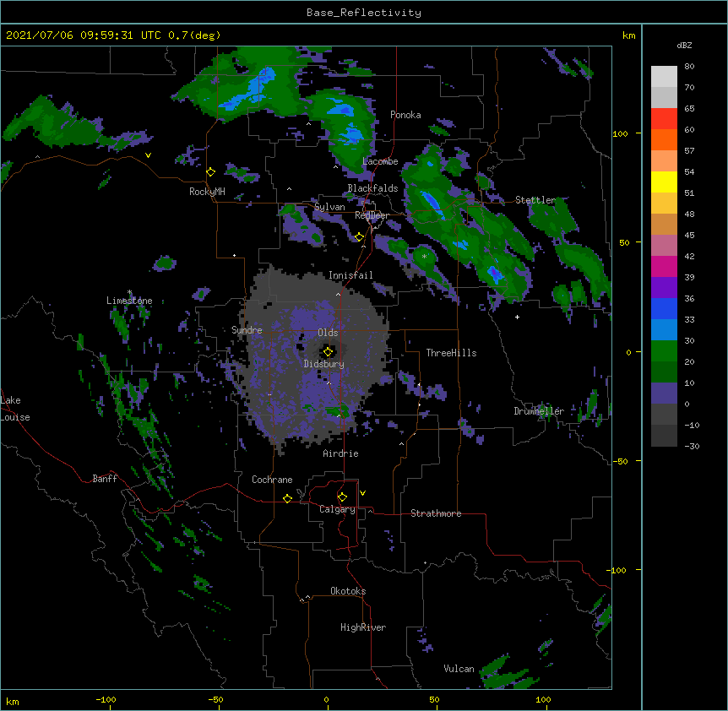This screenshot has width=728, height=711.
Task: Click the red 65-60 dBZ legend swatch
Action: coord(664,119)
